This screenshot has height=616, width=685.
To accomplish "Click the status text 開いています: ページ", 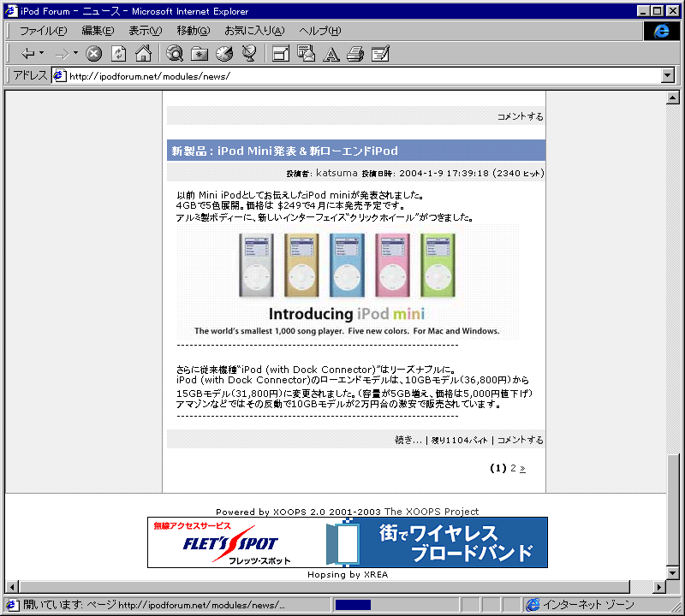I will pyautogui.click(x=69, y=605).
